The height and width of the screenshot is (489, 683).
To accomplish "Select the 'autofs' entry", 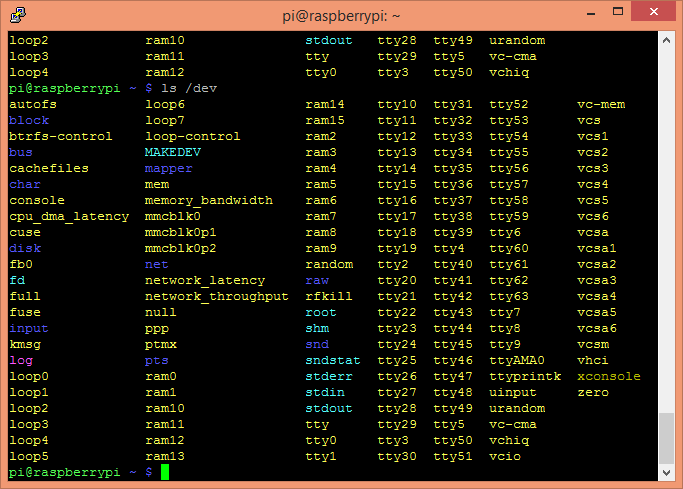I will (33, 105).
